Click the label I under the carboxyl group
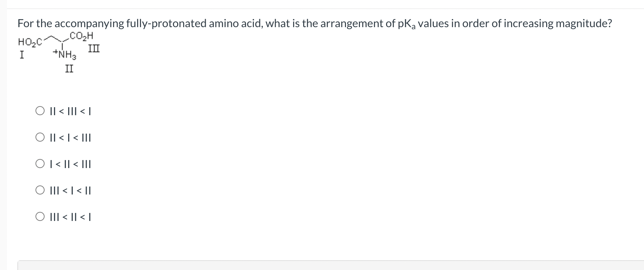Screen dimensions: 644x270 [x=22, y=54]
